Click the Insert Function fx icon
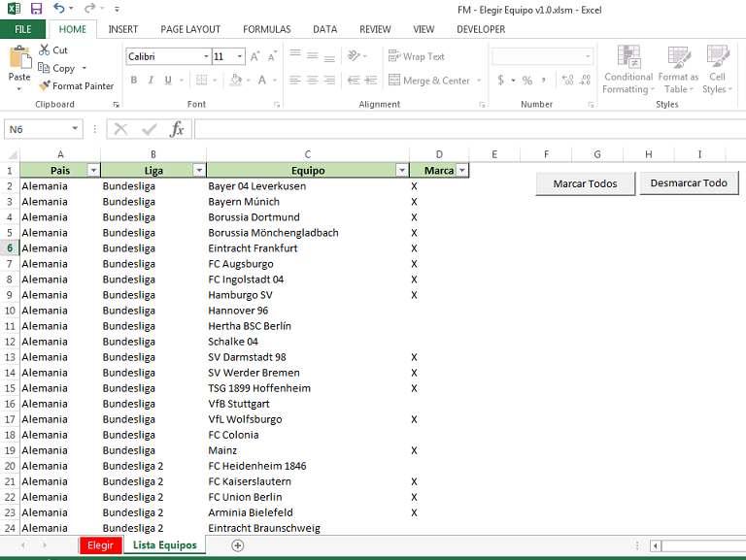The width and height of the screenshot is (746, 560). click(x=177, y=129)
